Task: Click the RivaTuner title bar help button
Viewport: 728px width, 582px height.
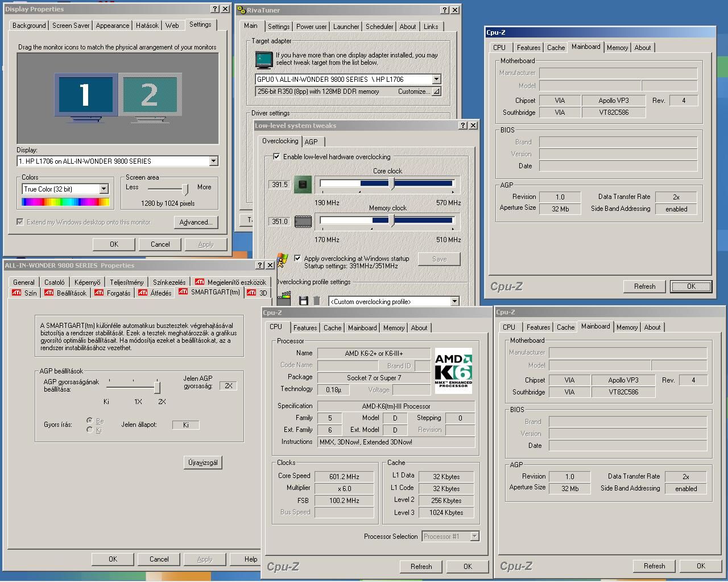Action: pyautogui.click(x=445, y=10)
